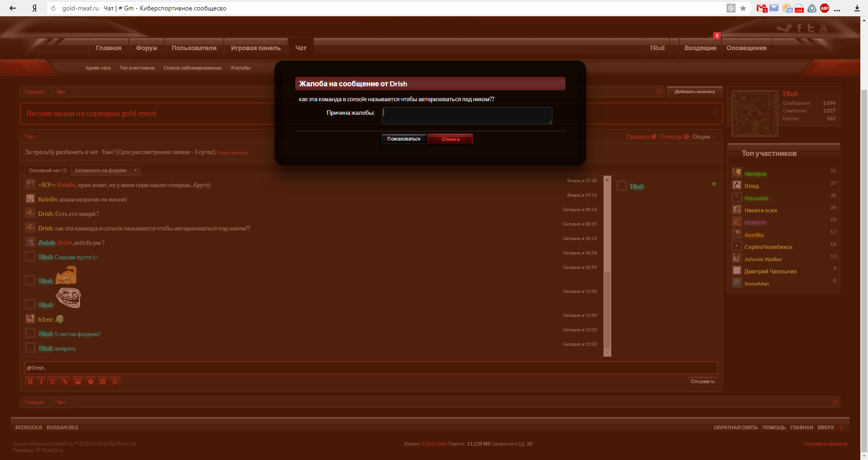Expand the TRoll user dropdown arrow

tap(648, 187)
